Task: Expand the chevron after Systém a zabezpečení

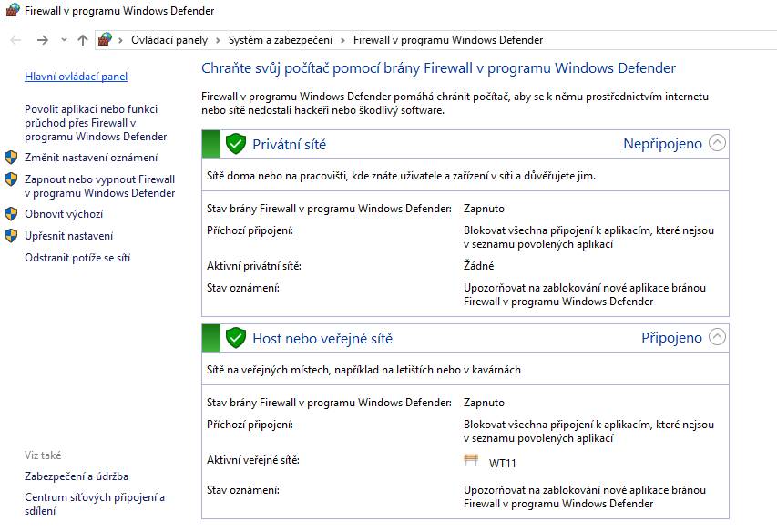Action: [342, 41]
